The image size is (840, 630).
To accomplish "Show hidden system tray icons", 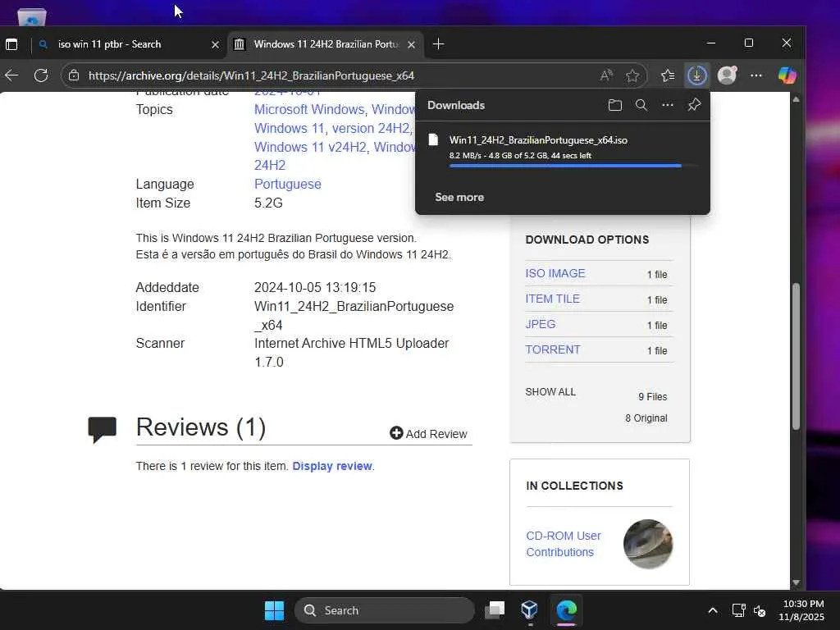I will point(713,610).
